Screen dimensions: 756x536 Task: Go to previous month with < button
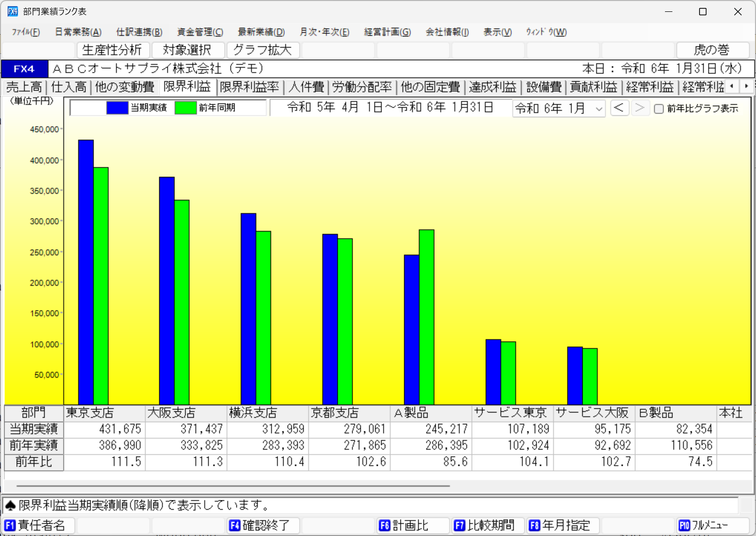(x=619, y=108)
